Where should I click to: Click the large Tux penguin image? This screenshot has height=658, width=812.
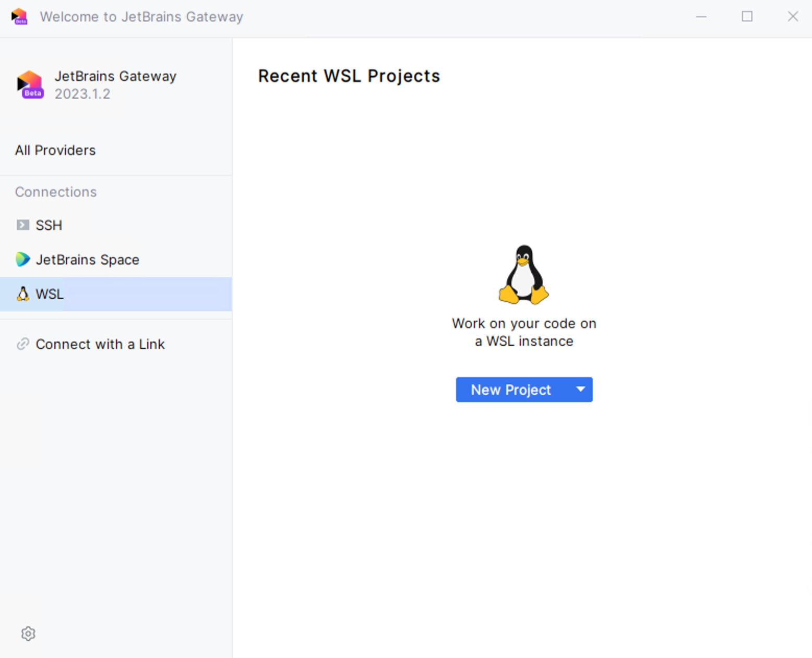click(523, 275)
